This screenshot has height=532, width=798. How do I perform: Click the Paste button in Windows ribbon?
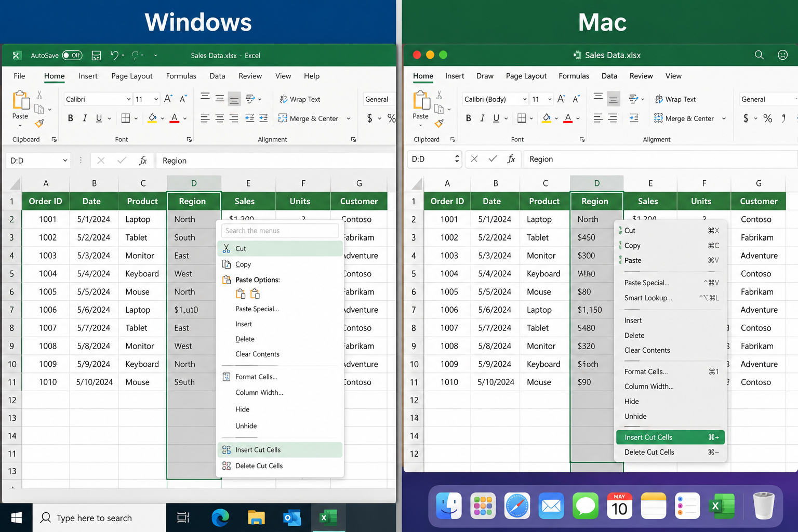pos(20,105)
